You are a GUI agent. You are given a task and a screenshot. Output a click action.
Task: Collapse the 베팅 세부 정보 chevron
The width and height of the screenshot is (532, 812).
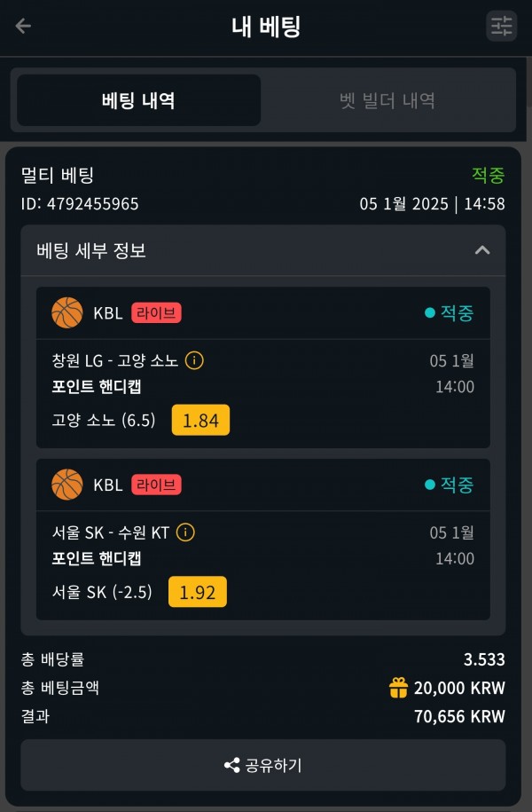pos(482,250)
